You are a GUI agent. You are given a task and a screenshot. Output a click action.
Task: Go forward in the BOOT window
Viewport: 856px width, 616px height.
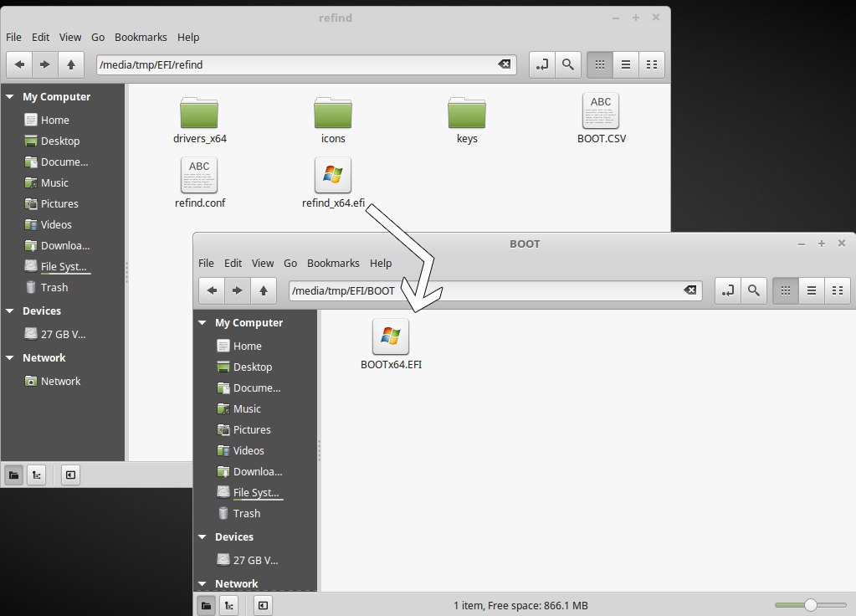click(x=238, y=290)
